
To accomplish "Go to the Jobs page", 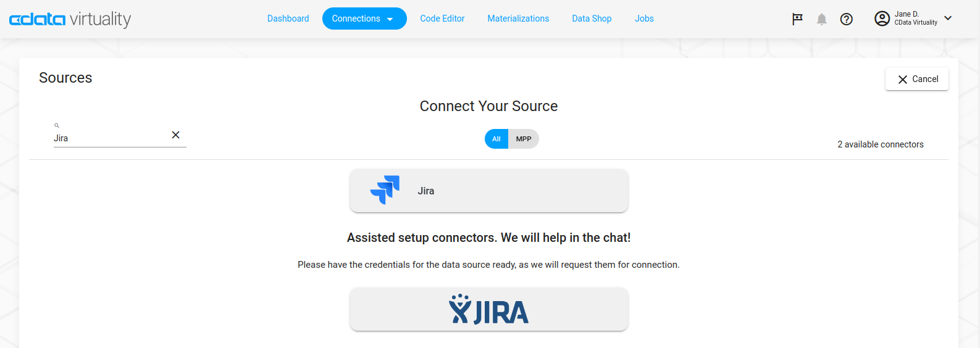I will click(x=644, y=19).
